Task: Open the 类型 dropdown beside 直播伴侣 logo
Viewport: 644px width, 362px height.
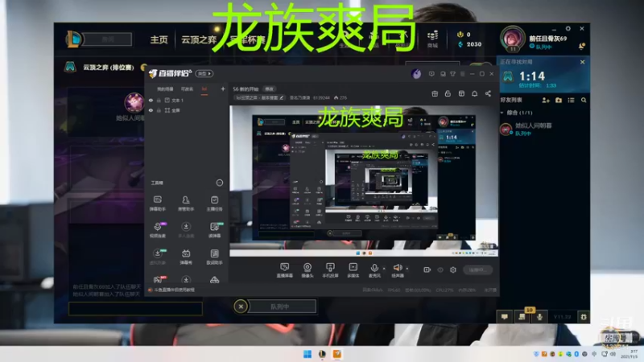Action: coord(204,73)
